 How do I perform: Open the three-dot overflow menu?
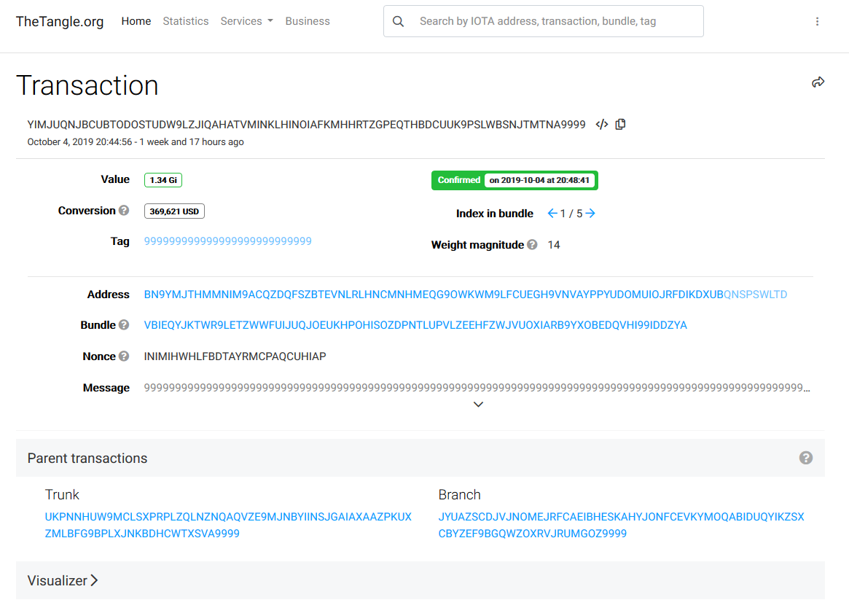pyautogui.click(x=817, y=21)
